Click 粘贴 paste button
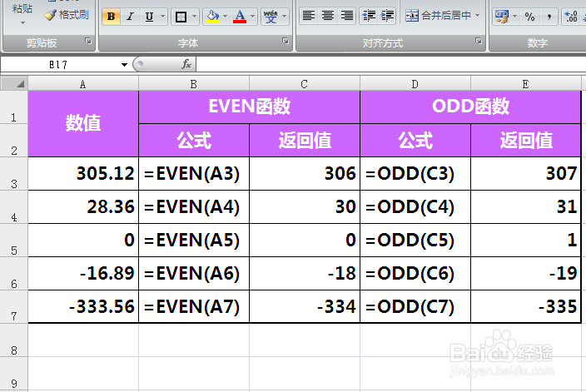This screenshot has width=586, height=392. (22, 8)
